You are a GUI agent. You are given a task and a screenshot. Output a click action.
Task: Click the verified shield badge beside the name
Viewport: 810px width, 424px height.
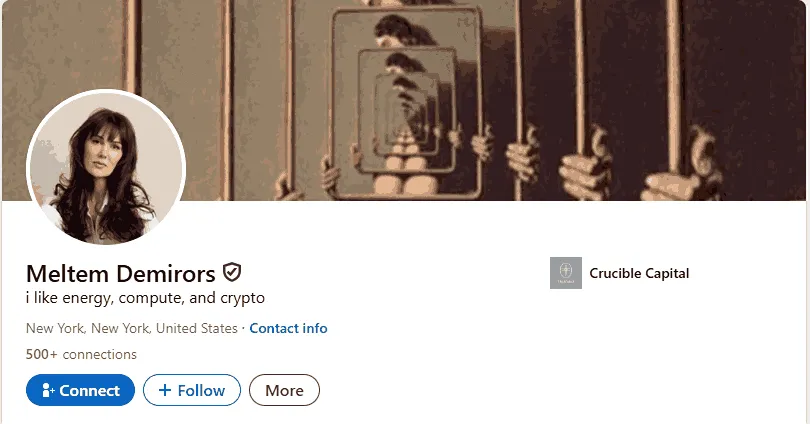pos(232,272)
